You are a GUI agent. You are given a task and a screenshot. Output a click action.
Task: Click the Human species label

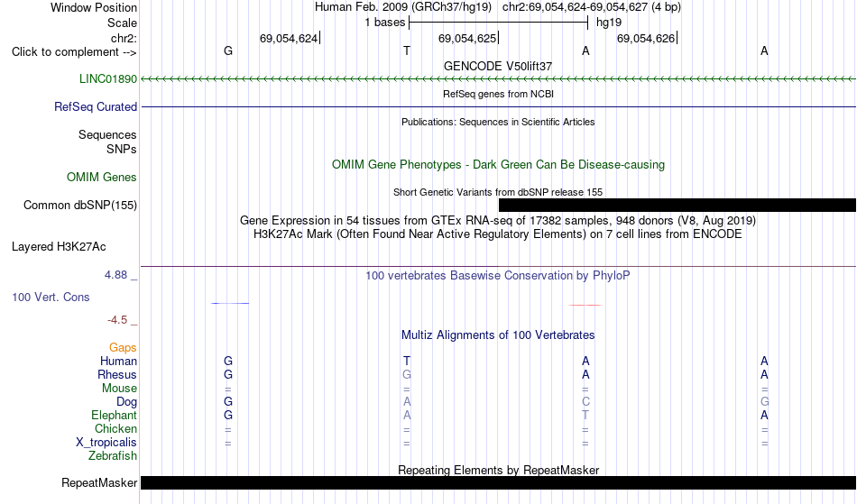pyautogui.click(x=118, y=361)
